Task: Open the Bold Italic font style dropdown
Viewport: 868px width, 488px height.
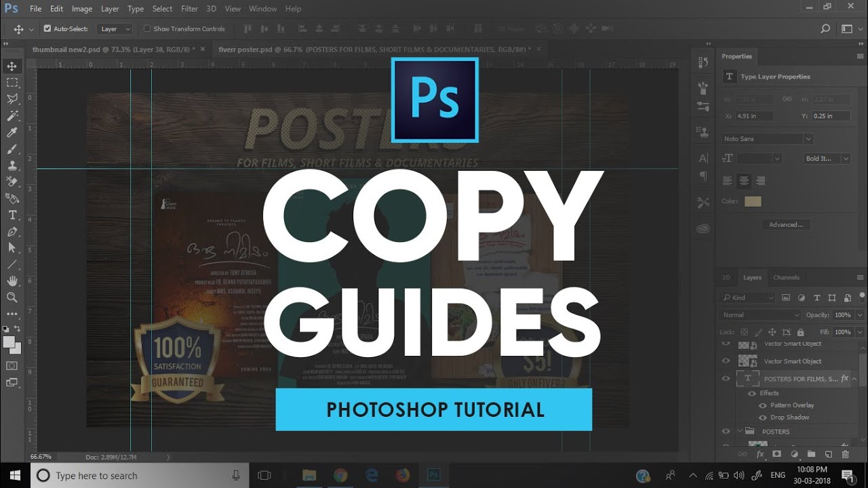Action: pos(827,159)
